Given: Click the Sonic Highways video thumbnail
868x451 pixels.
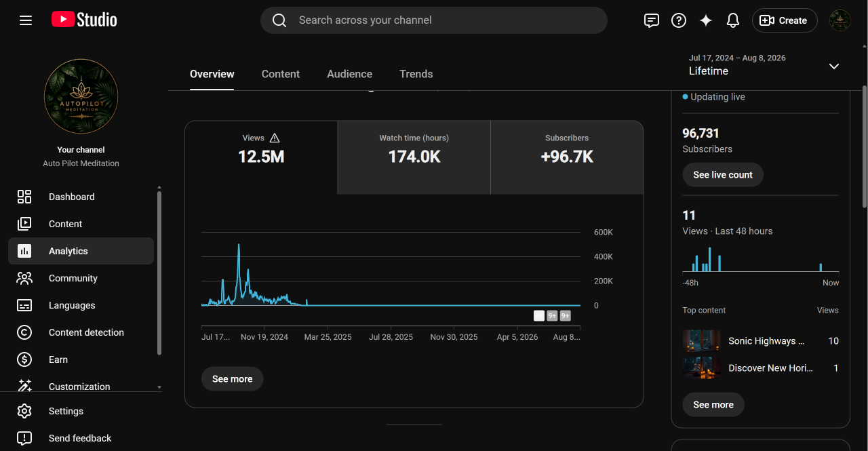Looking at the screenshot, I should click(701, 340).
